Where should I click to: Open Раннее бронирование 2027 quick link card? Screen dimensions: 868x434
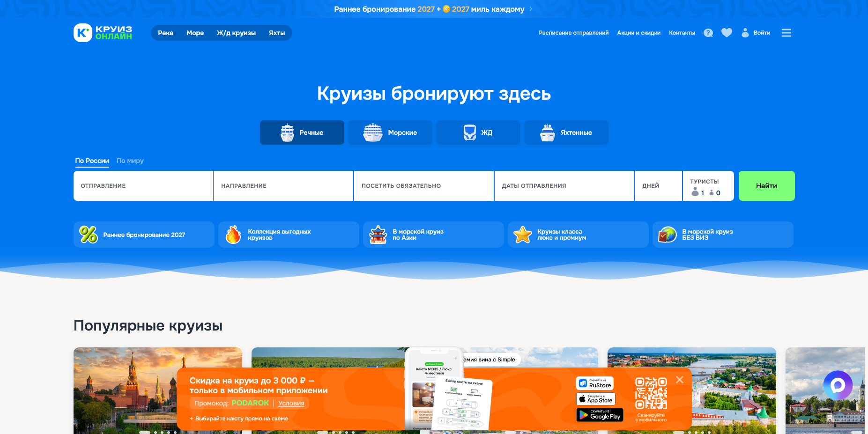[144, 235]
